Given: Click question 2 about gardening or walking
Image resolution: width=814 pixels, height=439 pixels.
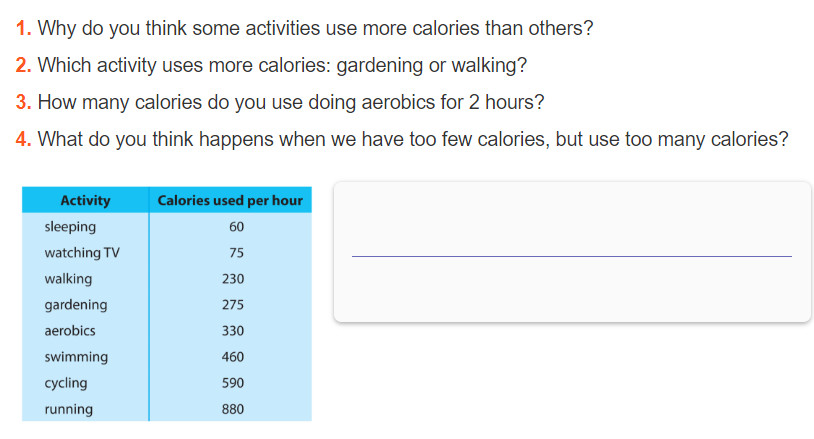Looking at the screenshot, I should (x=272, y=65).
